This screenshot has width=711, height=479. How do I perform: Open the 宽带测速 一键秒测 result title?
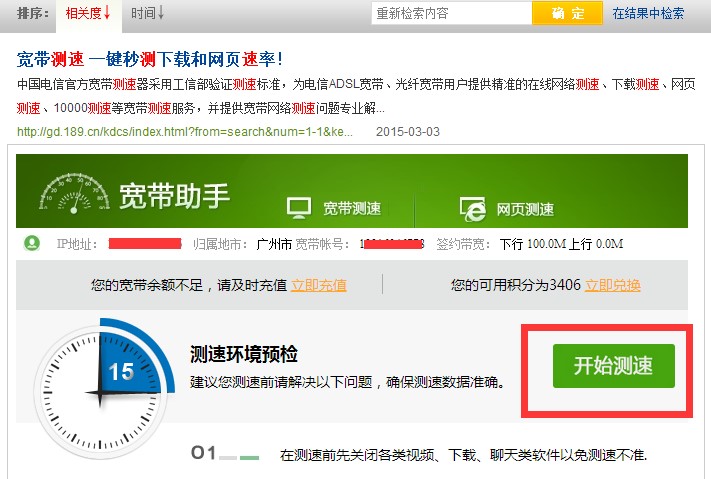pyautogui.click(x=150, y=59)
